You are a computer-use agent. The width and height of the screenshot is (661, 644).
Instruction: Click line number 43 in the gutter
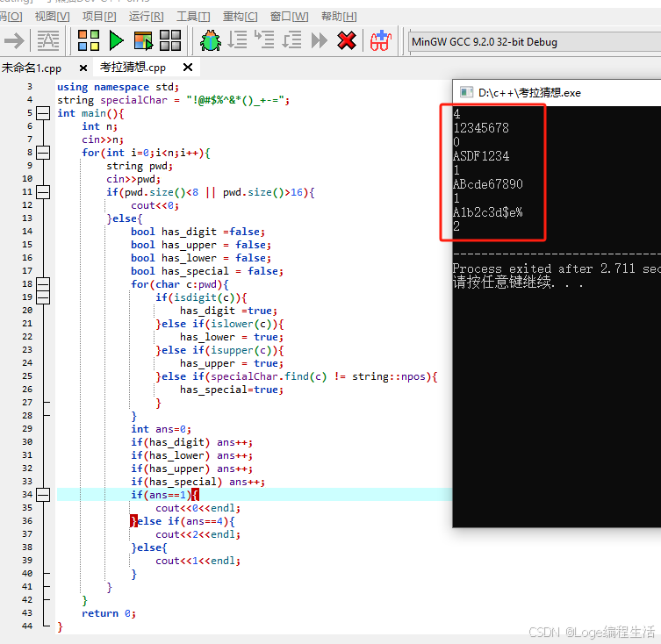point(27,612)
